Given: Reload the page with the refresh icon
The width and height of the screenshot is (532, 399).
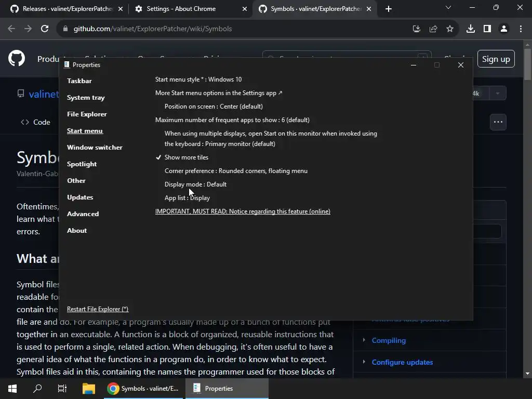Looking at the screenshot, I should click(45, 29).
